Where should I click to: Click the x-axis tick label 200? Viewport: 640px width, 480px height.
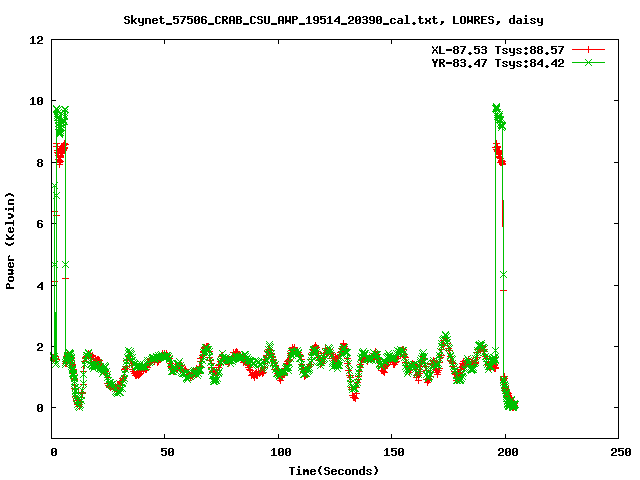click(x=507, y=452)
